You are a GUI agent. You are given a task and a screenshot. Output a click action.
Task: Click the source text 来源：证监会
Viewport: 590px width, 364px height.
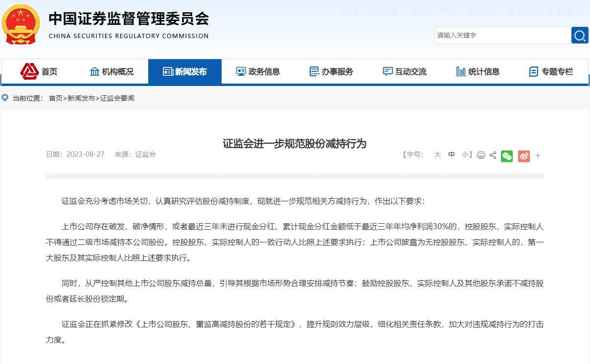(135, 154)
